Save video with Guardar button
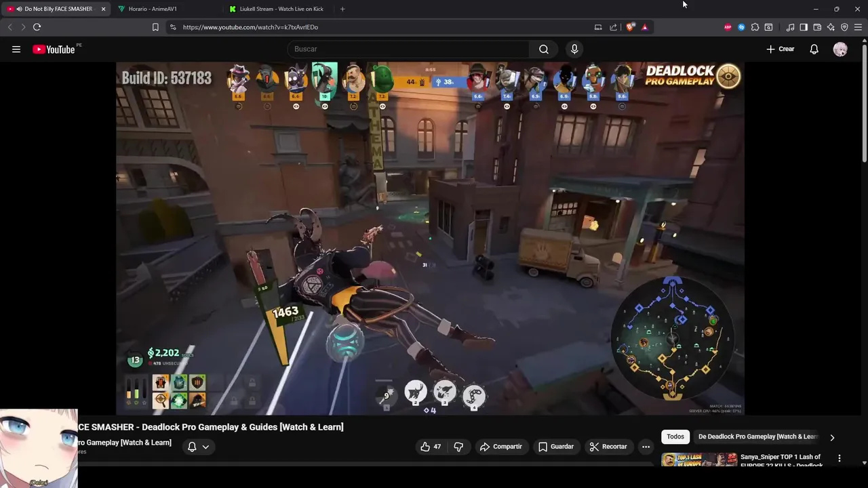 coord(556,447)
